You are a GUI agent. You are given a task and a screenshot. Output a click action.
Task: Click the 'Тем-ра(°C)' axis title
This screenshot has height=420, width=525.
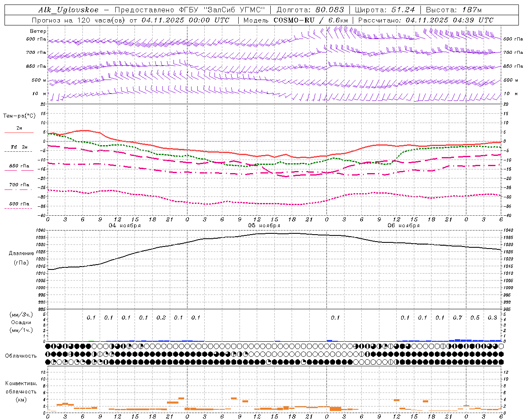point(19,116)
